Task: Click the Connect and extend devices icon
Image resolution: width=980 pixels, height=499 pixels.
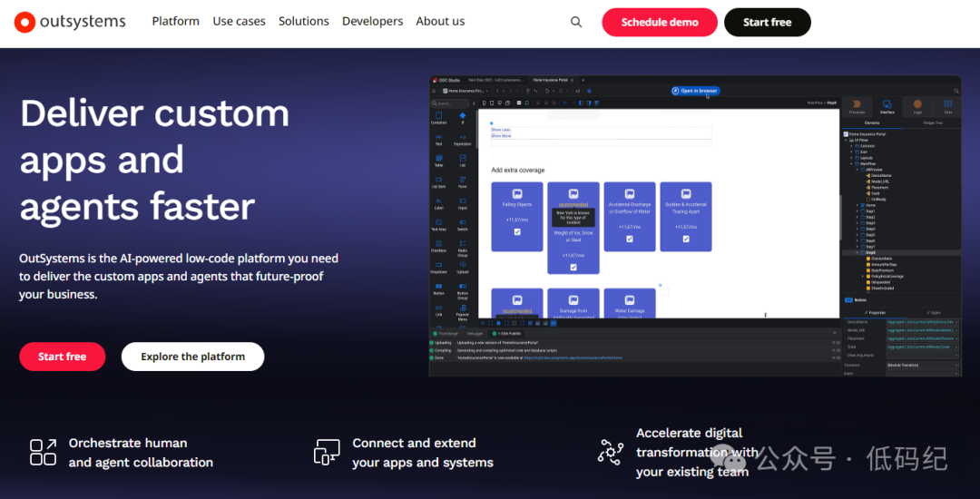Action: coord(327,452)
